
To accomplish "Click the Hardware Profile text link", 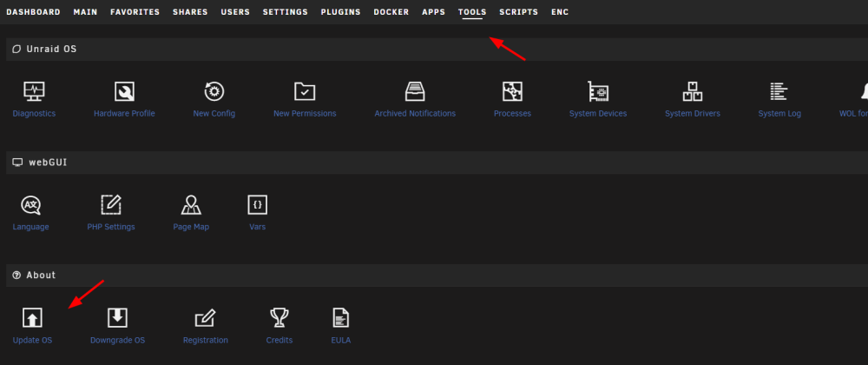I will (x=124, y=114).
